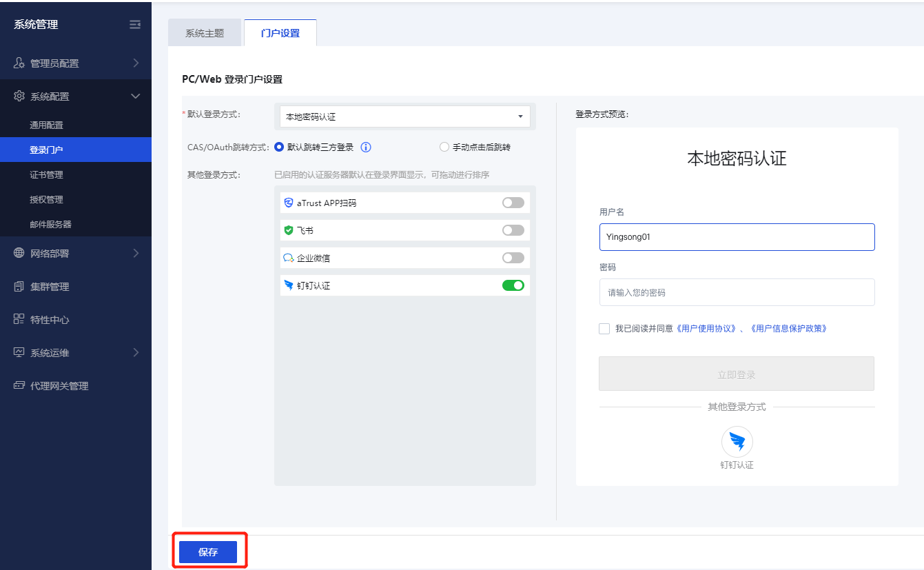Enable the aTrust APP扫码 toggle
Image resolution: width=924 pixels, height=570 pixels.
513,203
